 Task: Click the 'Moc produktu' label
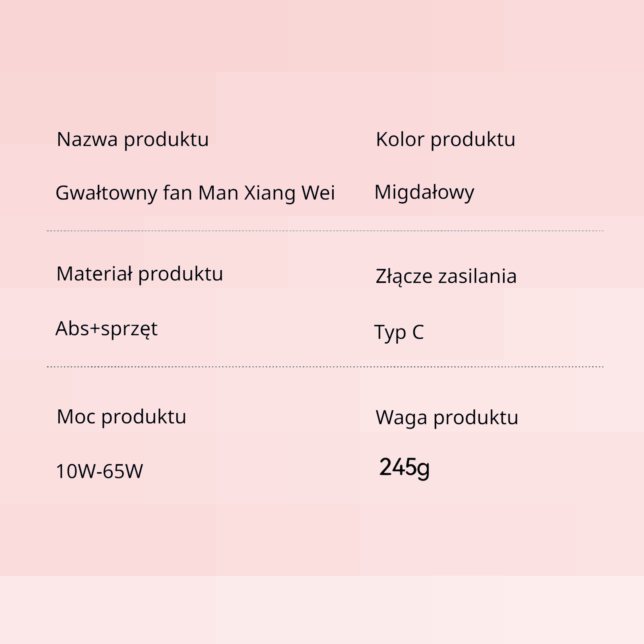(x=122, y=417)
